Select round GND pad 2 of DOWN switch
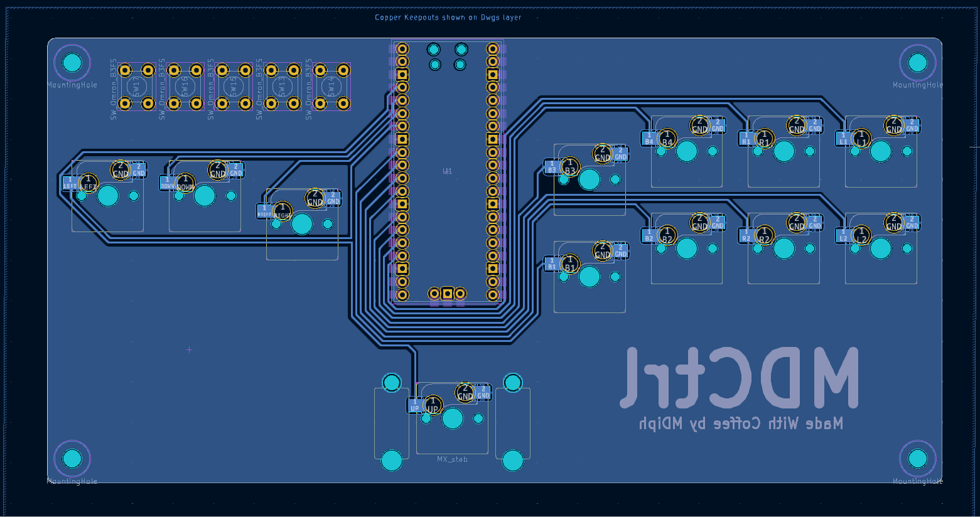Screen dimensions: 980x517 pyautogui.click(x=217, y=169)
